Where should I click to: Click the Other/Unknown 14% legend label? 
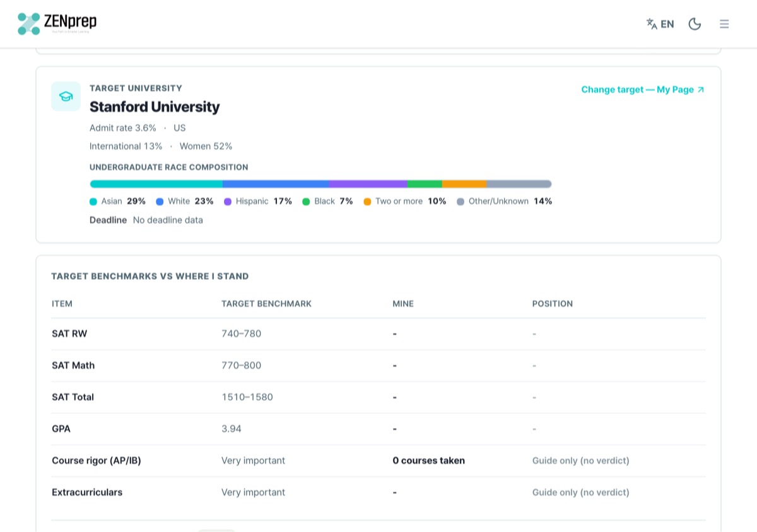point(510,201)
